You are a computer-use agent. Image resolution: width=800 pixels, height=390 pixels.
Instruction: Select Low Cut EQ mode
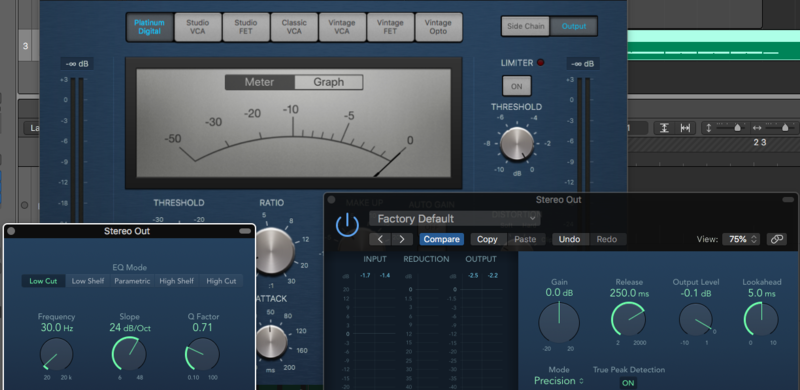[43, 281]
